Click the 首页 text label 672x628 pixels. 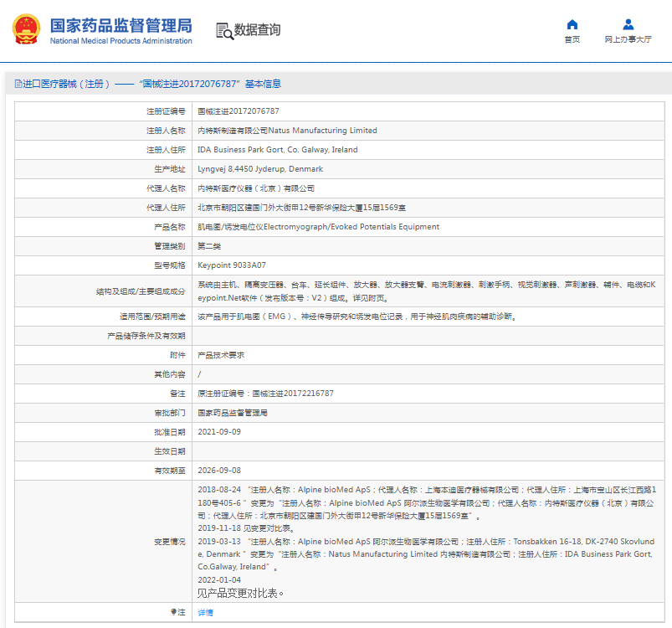[x=572, y=39]
